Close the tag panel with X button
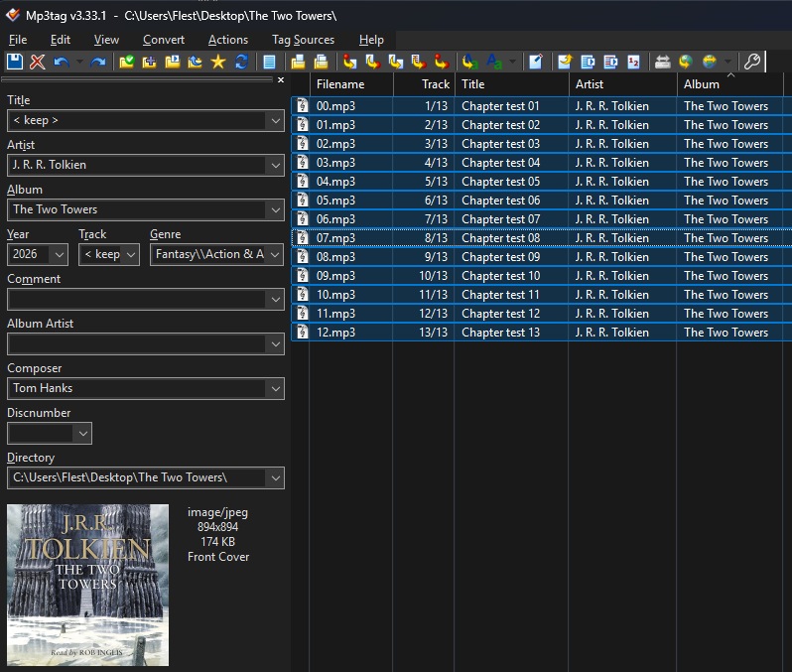792x672 pixels. coord(280,80)
